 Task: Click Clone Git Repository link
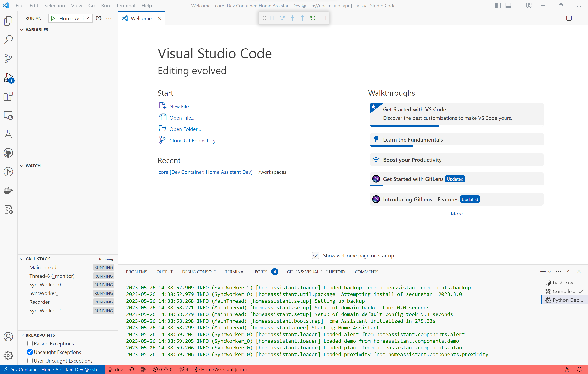click(194, 141)
